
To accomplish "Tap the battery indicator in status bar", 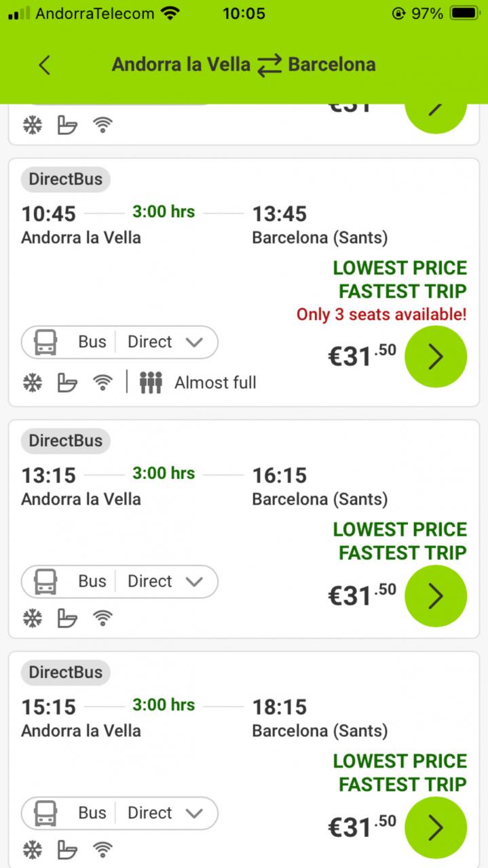I will tap(465, 13).
